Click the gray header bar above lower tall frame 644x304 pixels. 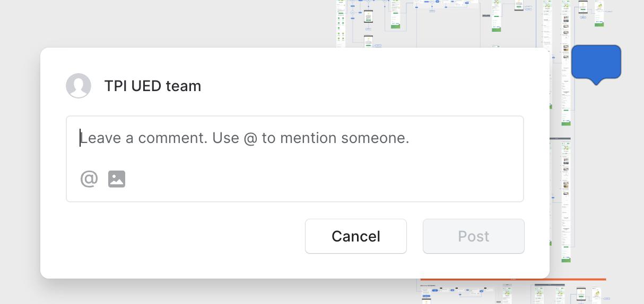tap(561, 139)
